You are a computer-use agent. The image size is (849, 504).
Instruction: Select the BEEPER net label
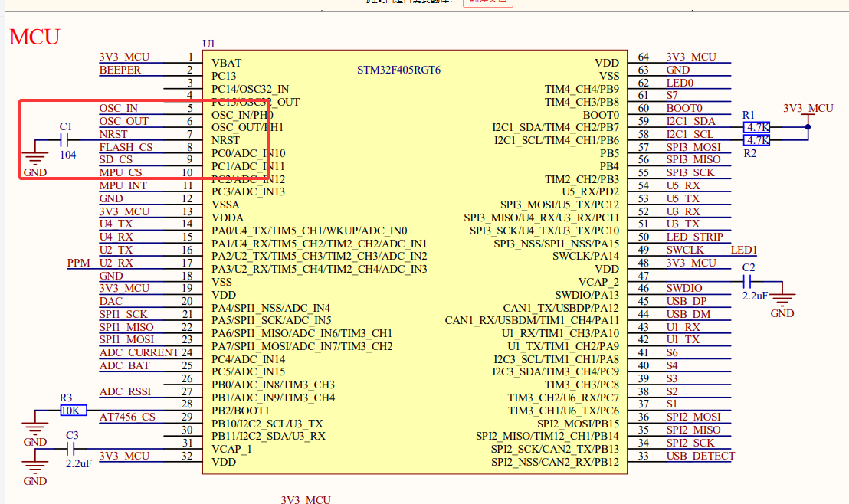click(120, 70)
